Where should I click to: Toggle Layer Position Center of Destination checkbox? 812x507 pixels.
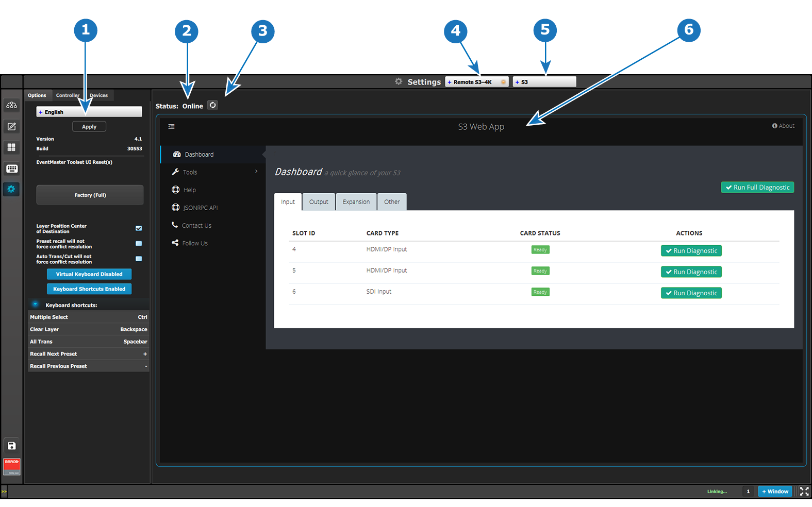click(x=139, y=228)
